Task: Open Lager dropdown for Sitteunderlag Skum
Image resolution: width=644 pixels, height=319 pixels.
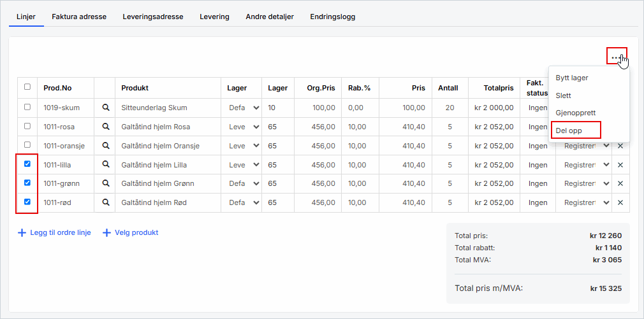Action: pos(244,108)
